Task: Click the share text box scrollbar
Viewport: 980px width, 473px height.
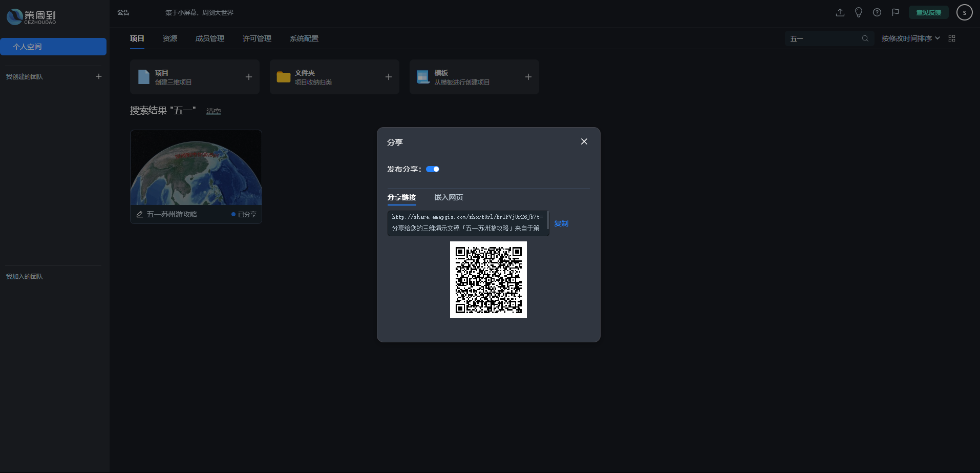Action: tap(548, 220)
